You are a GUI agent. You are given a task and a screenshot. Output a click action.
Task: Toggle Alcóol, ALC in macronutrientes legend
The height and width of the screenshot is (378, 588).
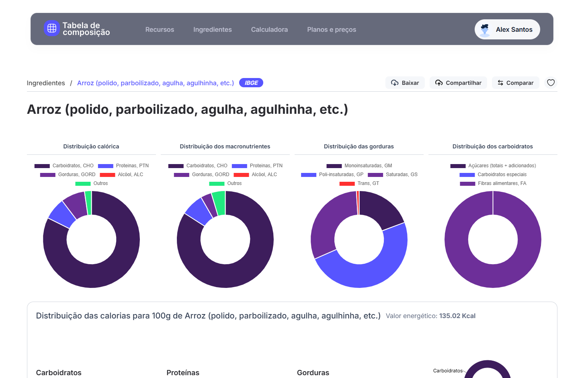click(255, 175)
